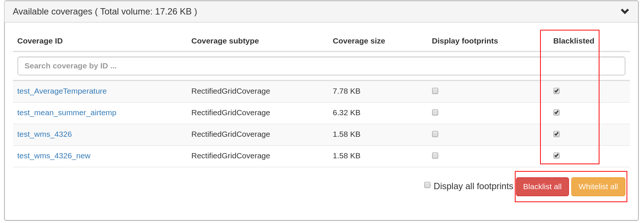Screen dimensions: 644x223
Task: Click RectifiedGridCoverage subtype in test_wms_4326_new row
Action: (x=231, y=156)
